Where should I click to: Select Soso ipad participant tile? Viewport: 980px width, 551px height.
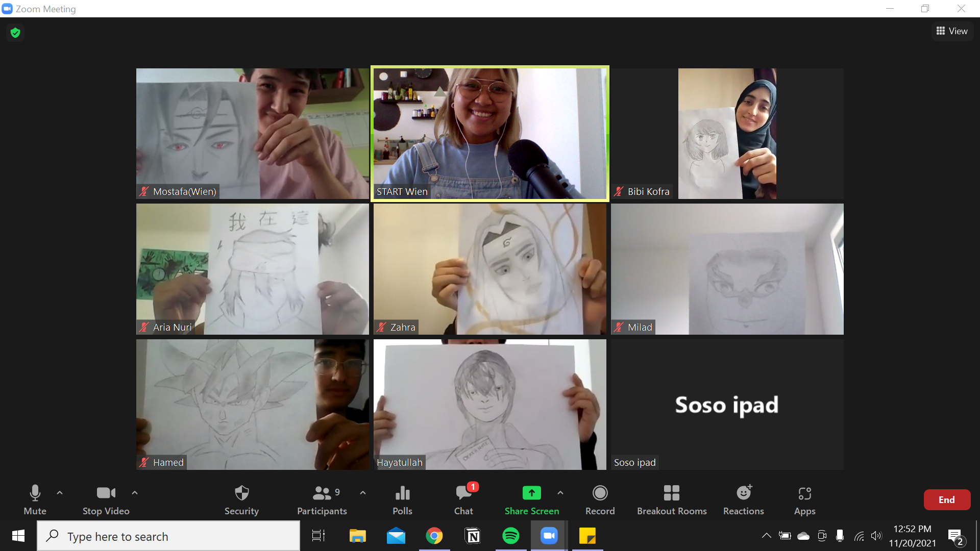(x=727, y=405)
